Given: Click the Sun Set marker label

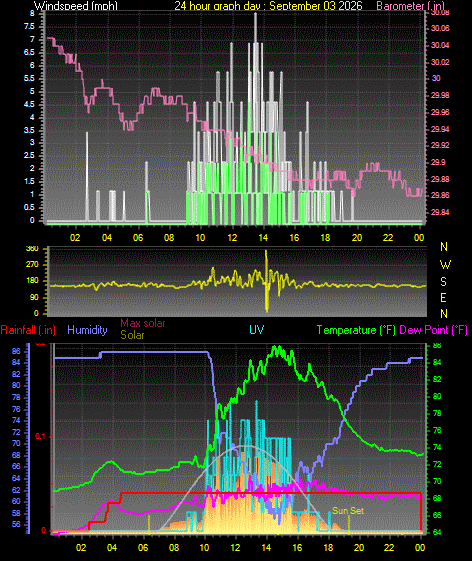Looking at the screenshot, I should (x=348, y=511).
